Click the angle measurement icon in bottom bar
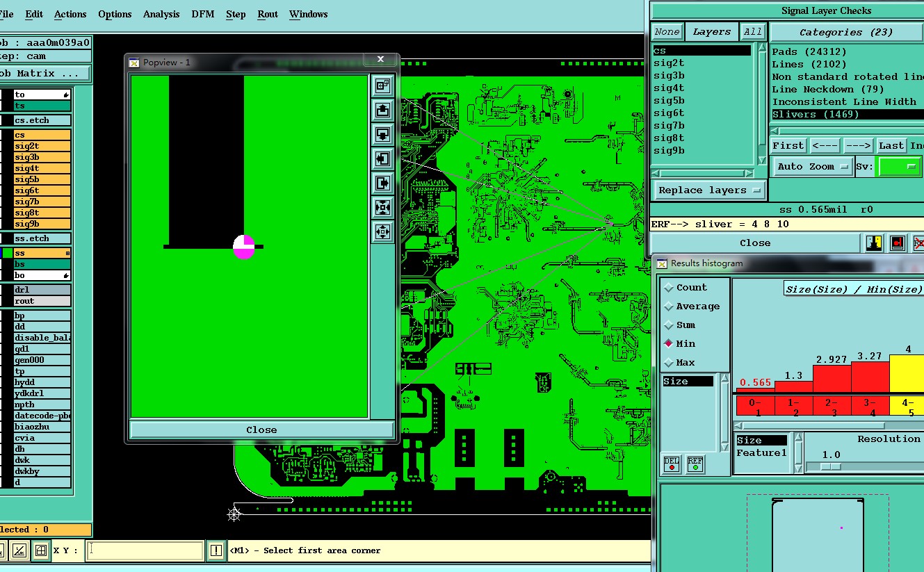 click(x=19, y=550)
